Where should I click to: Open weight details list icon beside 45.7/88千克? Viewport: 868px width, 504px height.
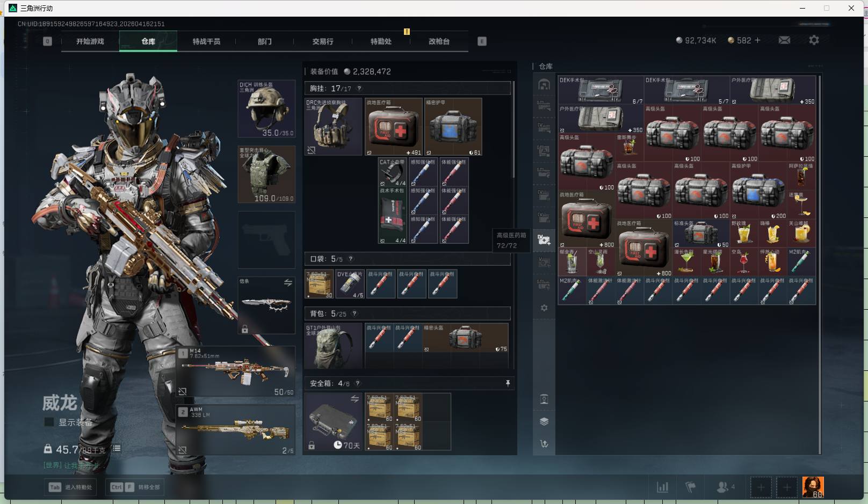(x=117, y=448)
